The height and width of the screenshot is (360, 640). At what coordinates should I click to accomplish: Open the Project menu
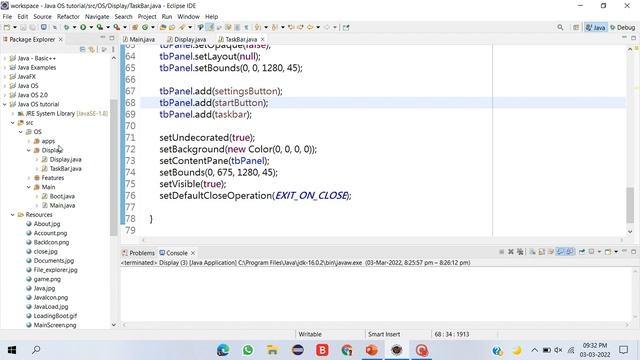tap(147, 17)
